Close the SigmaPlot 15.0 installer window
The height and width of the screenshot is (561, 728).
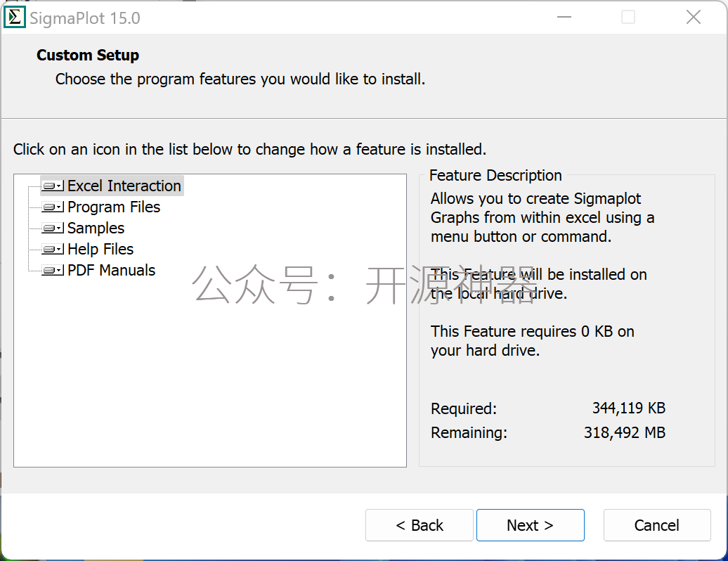[693, 17]
